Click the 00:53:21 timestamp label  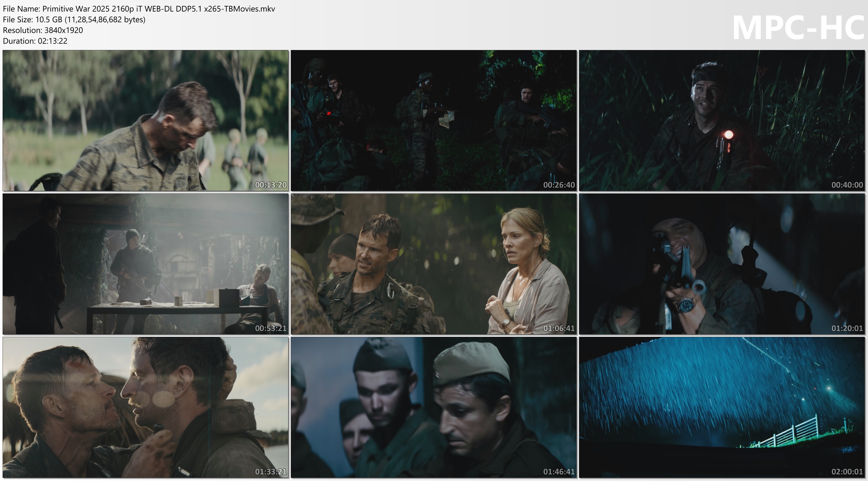coord(271,328)
